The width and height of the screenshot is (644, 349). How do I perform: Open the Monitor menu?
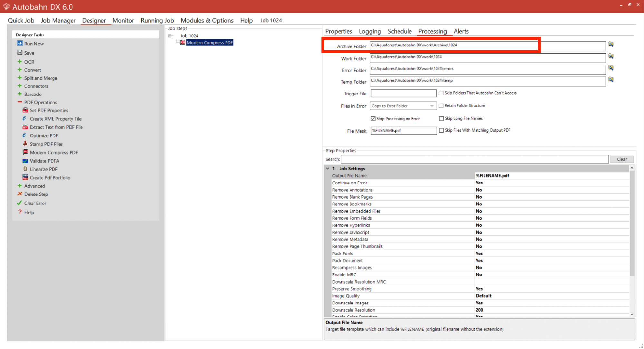pyautogui.click(x=123, y=20)
